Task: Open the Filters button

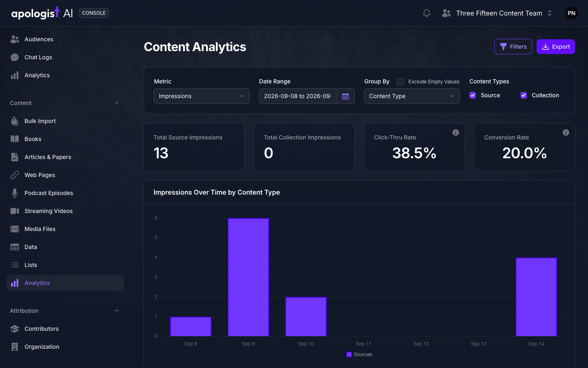Action: (513, 47)
